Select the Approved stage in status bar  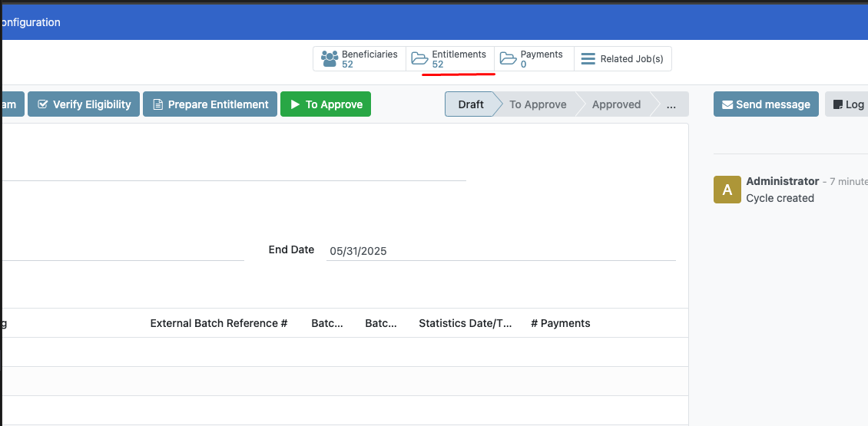click(x=616, y=104)
